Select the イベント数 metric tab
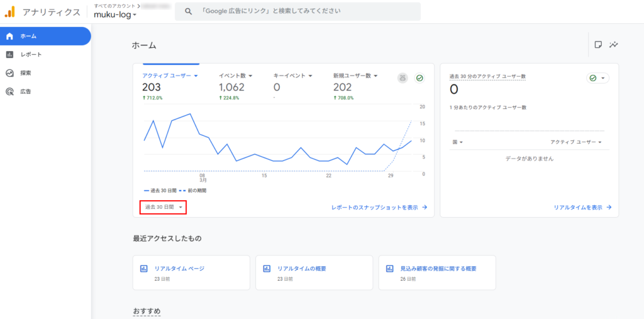 pyautogui.click(x=235, y=76)
